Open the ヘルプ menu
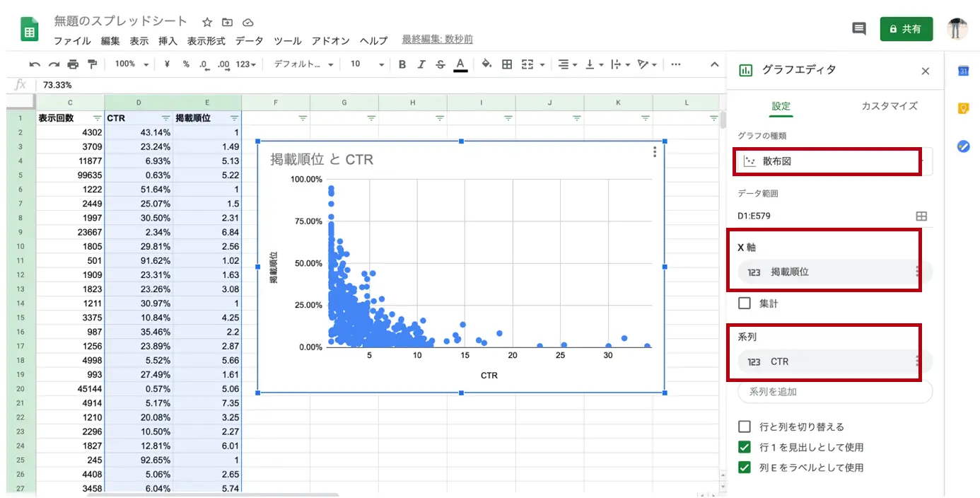The height and width of the screenshot is (498, 980). click(373, 41)
